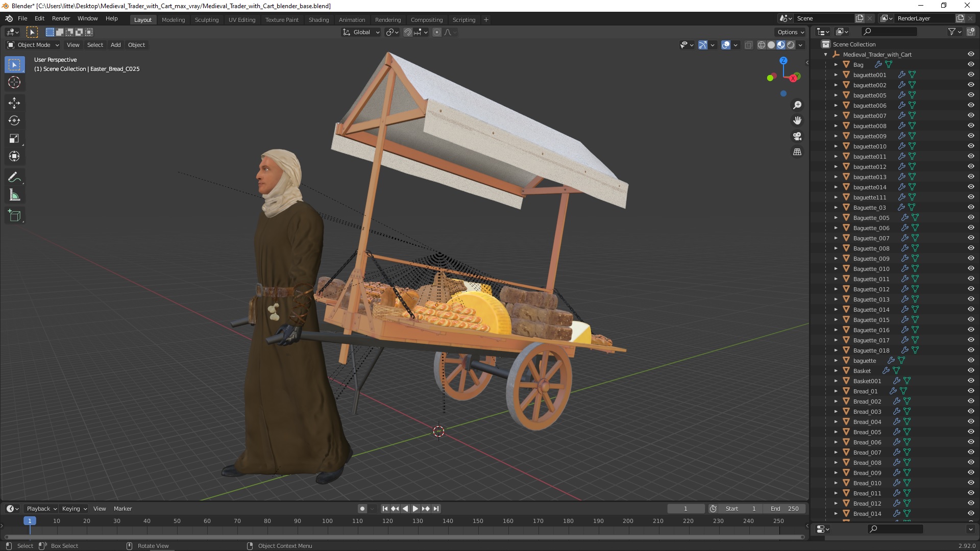This screenshot has width=980, height=551.
Task: Toggle visibility of Medieval_Trader_with_Cart collection
Action: [x=971, y=54]
